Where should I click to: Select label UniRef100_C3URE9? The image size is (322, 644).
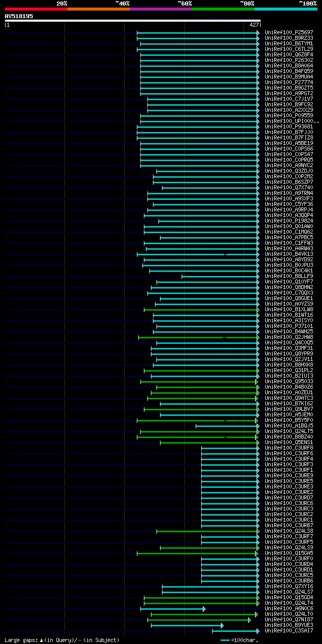coord(289,475)
